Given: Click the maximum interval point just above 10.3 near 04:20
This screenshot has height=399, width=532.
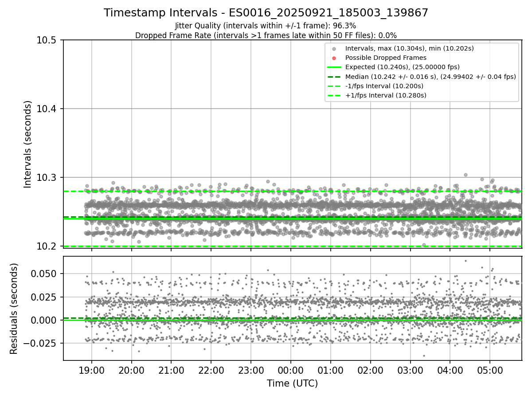Looking at the screenshot, I should click(x=465, y=175).
